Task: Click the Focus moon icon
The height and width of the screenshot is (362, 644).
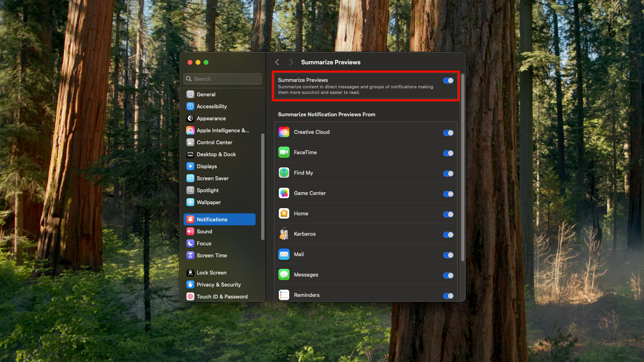Action: tap(190, 243)
